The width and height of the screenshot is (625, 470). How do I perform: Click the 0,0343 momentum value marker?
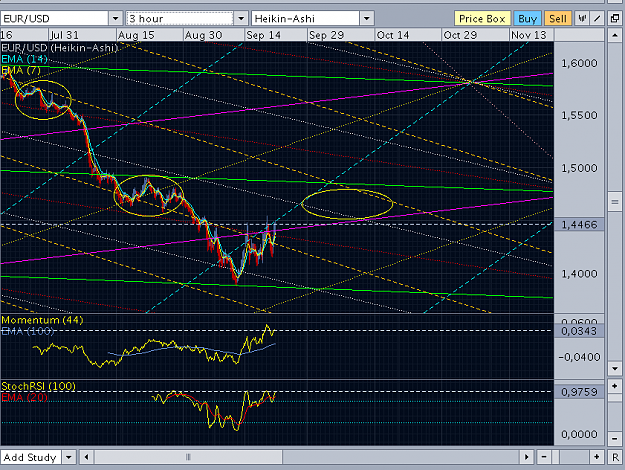579,331
